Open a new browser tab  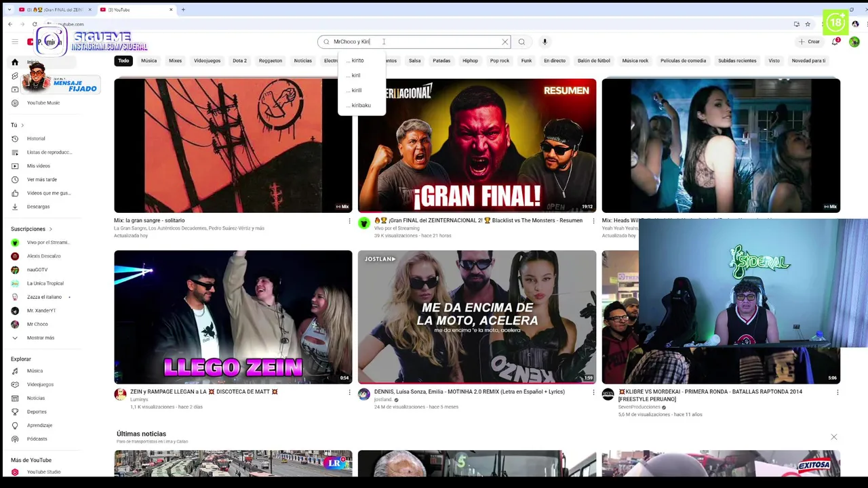[183, 9]
